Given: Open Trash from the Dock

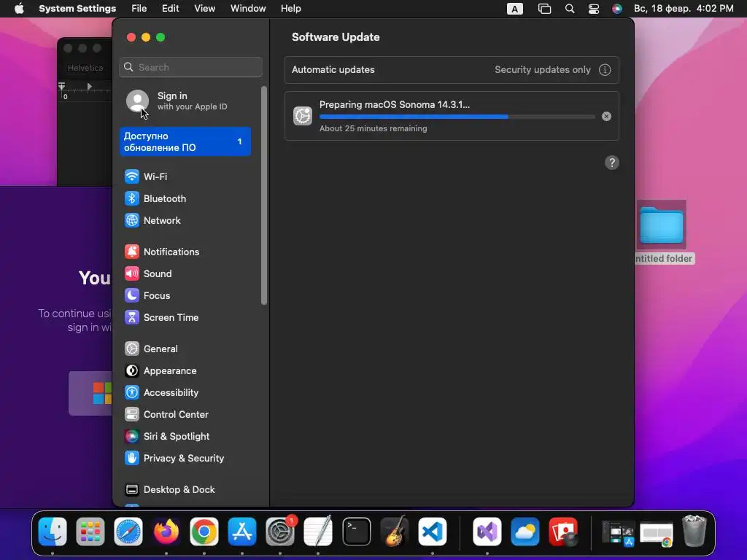Looking at the screenshot, I should coord(694,532).
